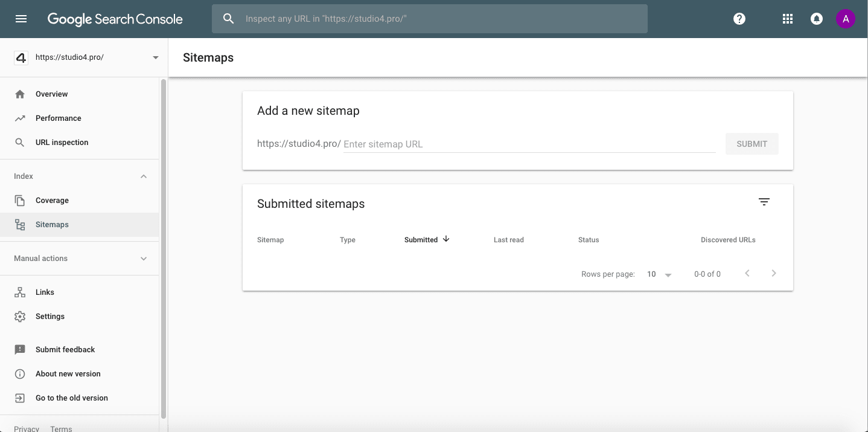The image size is (868, 432).
Task: Open Overview in the sidebar
Action: tap(79, 94)
